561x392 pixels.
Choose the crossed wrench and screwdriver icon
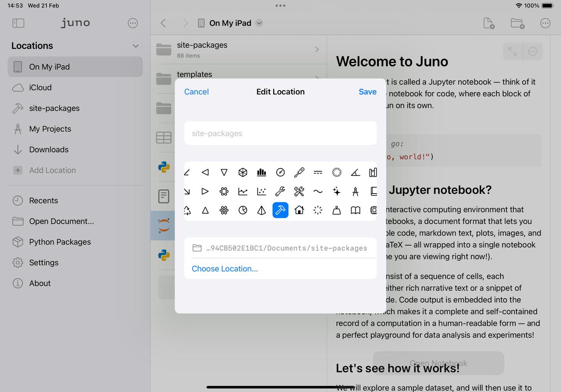[299, 191]
